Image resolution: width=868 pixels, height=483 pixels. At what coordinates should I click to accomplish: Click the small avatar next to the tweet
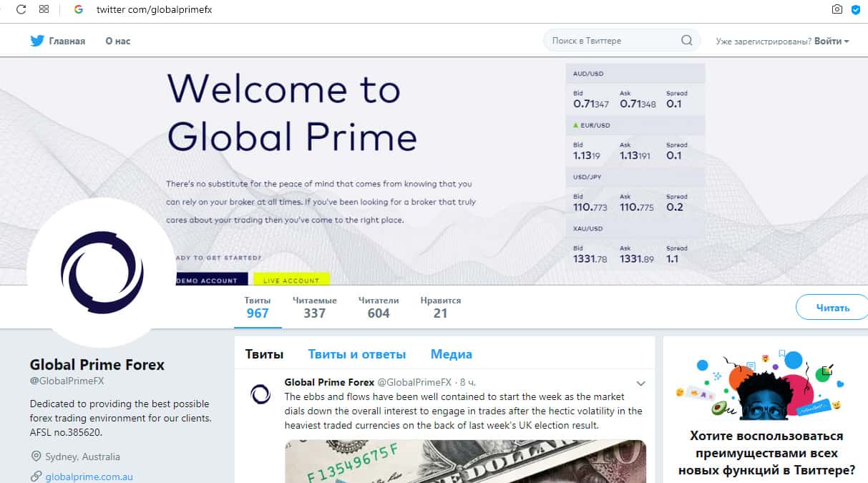[260, 394]
